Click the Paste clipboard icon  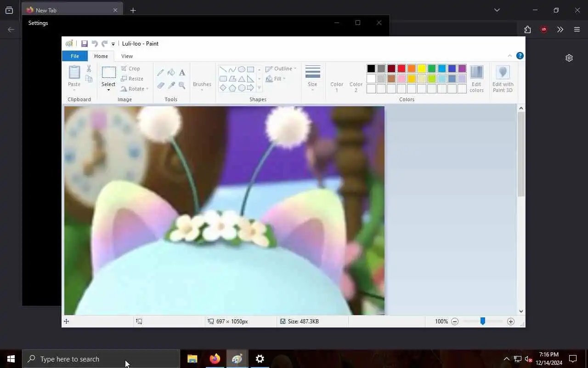coord(74,72)
